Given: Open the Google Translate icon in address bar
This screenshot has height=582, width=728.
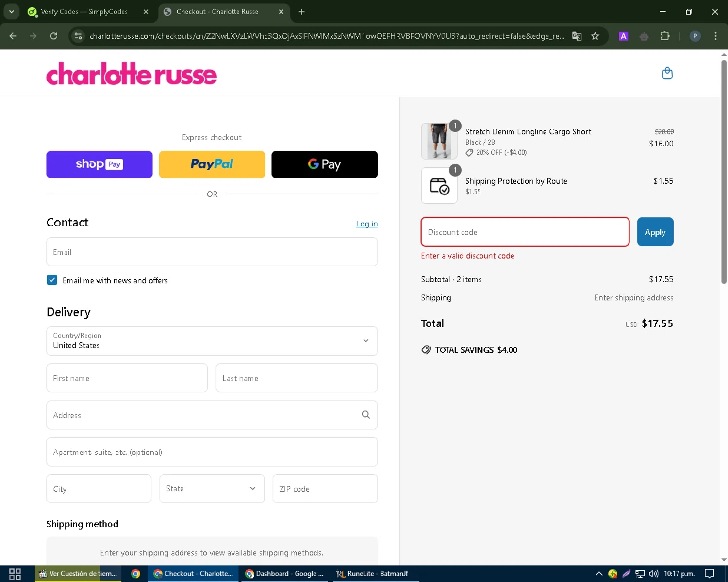Looking at the screenshot, I should [577, 36].
